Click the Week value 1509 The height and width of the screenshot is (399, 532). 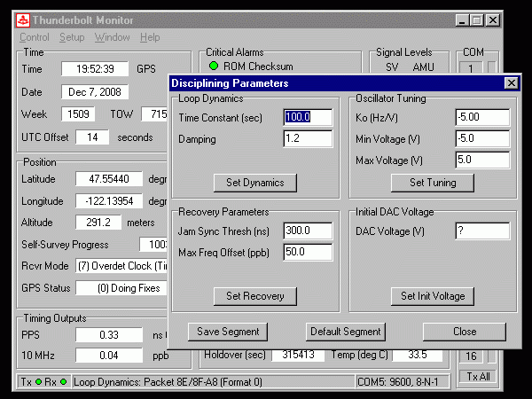pyautogui.click(x=78, y=114)
